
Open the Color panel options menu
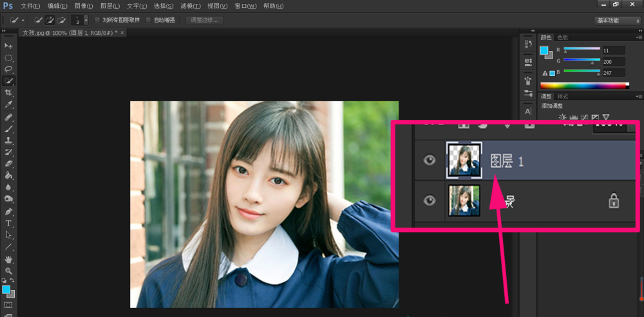pos(639,37)
